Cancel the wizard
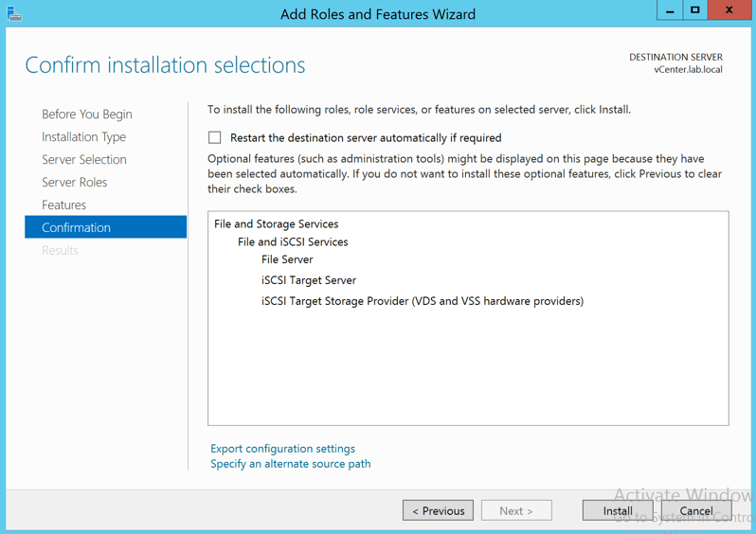 click(695, 510)
